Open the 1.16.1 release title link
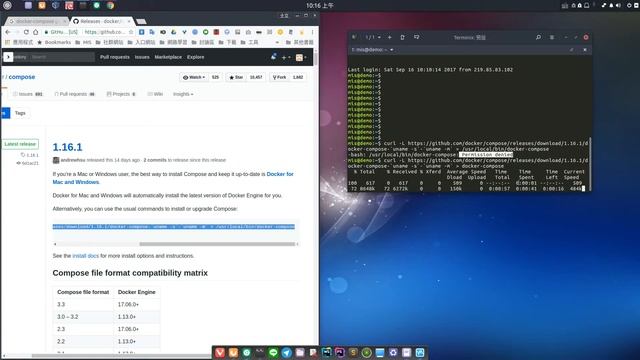Image resolution: width=640 pixels, height=360 pixels. tap(67, 147)
